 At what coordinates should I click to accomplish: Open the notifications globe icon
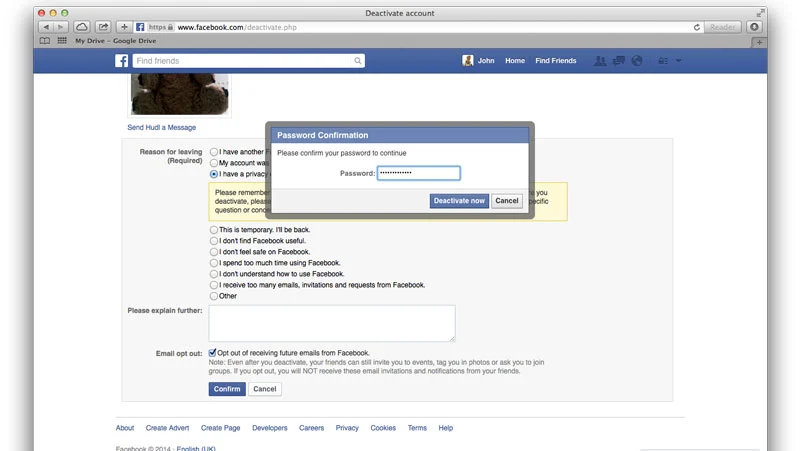coord(636,61)
